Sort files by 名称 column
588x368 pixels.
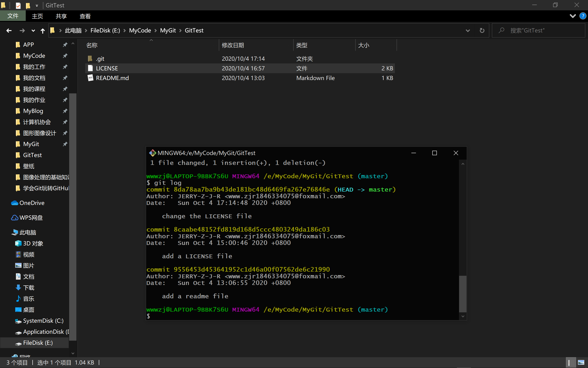tap(151, 45)
